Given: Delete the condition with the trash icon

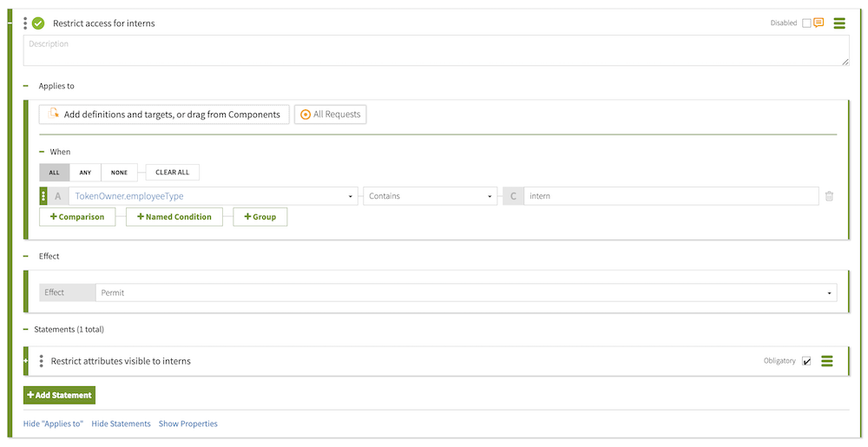Looking at the screenshot, I should pyautogui.click(x=829, y=196).
